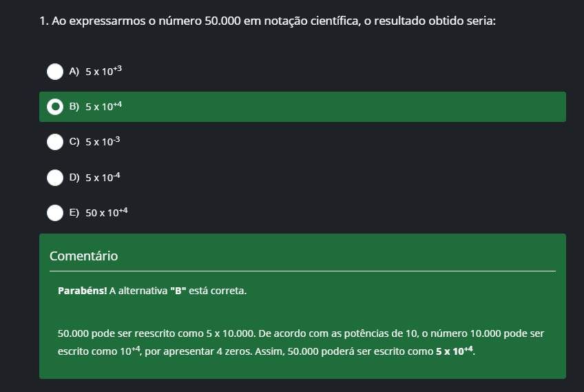Click the answer text 5 x 10+3
This screenshot has width=584, height=392.
103,71
